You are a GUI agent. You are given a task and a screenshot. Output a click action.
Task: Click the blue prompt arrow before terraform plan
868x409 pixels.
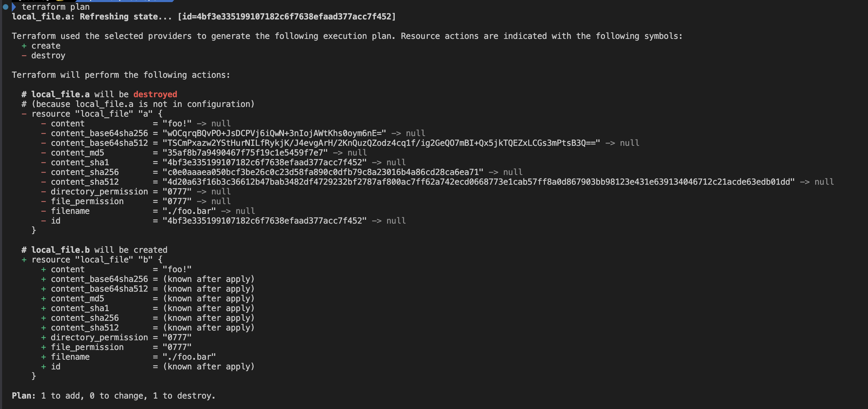tap(14, 7)
